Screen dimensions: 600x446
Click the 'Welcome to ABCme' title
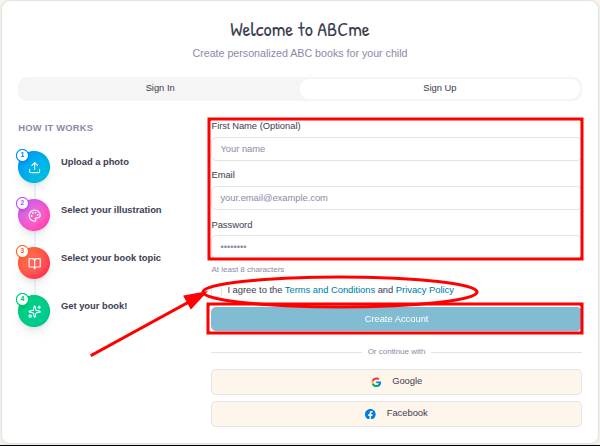300,30
